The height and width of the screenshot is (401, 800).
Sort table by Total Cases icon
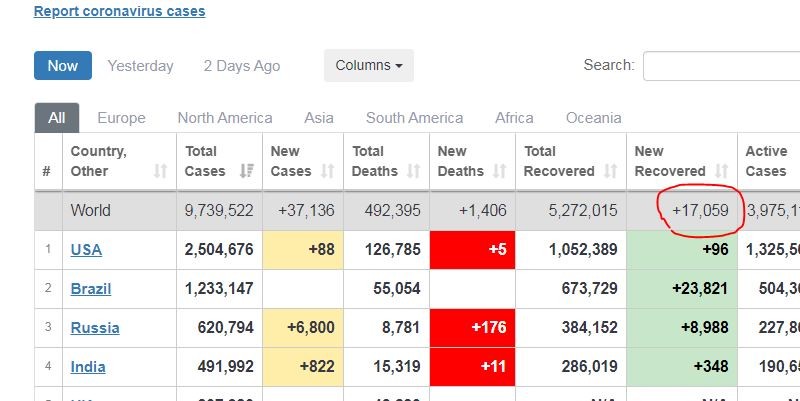pyautogui.click(x=246, y=172)
